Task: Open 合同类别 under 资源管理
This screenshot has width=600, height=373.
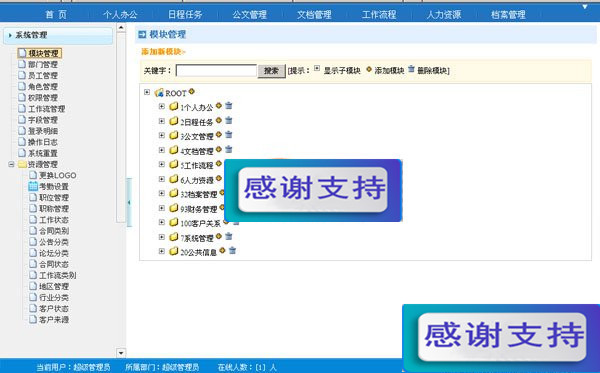Action: point(54,231)
